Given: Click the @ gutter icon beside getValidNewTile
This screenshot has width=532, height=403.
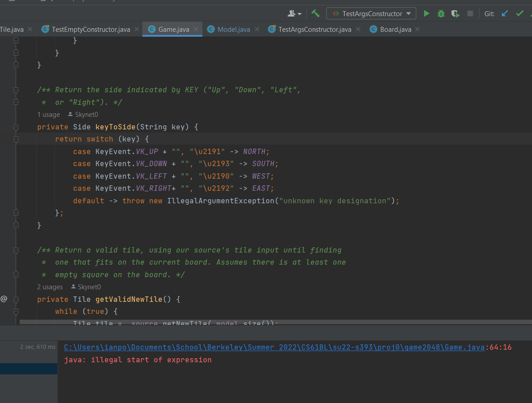Looking at the screenshot, I should (4, 299).
